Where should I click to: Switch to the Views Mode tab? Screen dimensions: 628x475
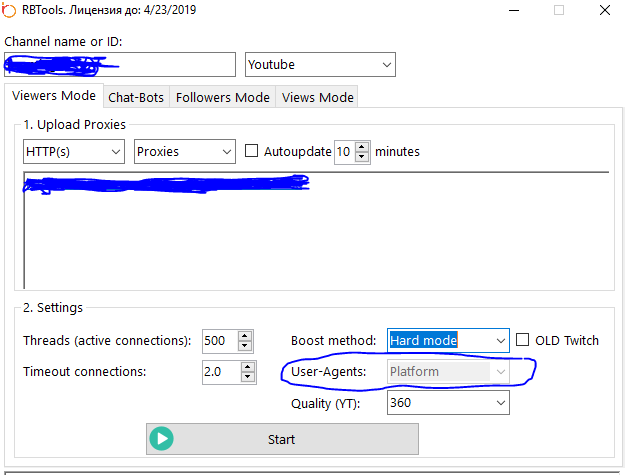317,97
